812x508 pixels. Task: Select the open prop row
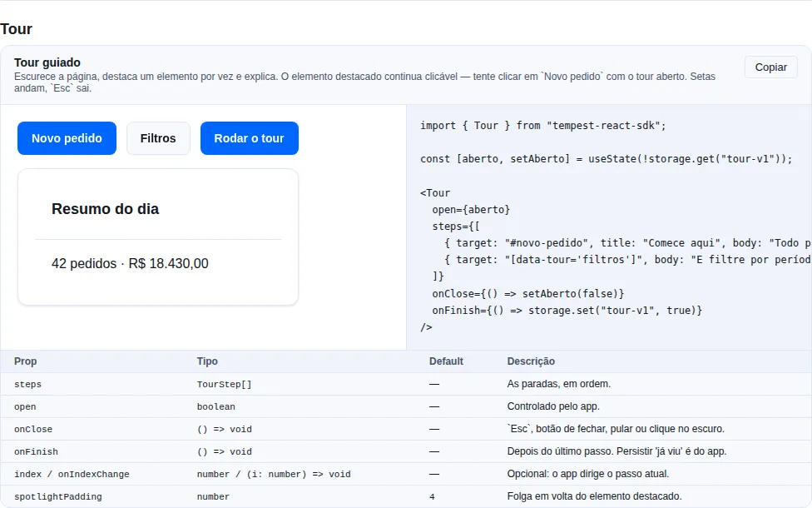[406, 407]
